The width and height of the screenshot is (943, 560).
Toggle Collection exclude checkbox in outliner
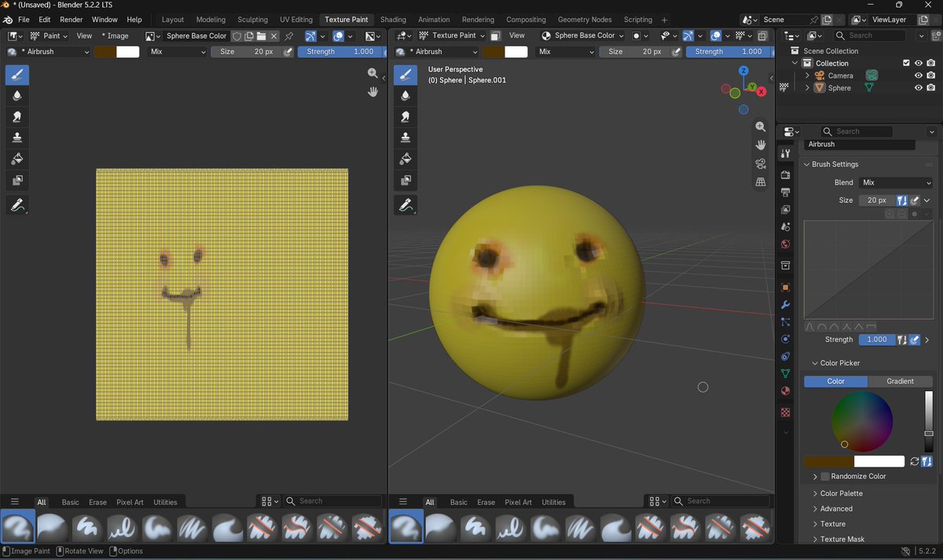pos(906,64)
